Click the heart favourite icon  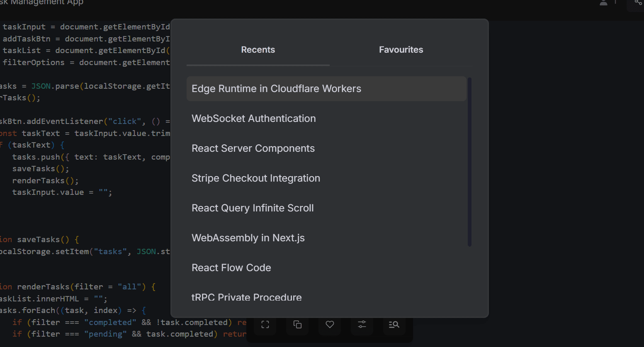pos(330,325)
